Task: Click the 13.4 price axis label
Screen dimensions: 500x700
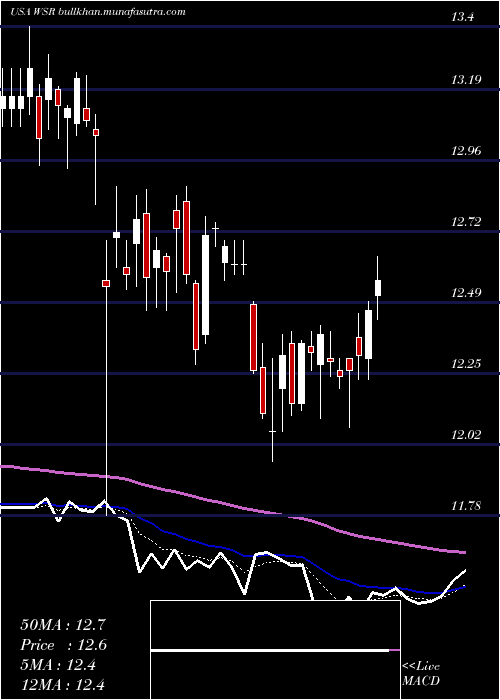Action: [x=462, y=17]
